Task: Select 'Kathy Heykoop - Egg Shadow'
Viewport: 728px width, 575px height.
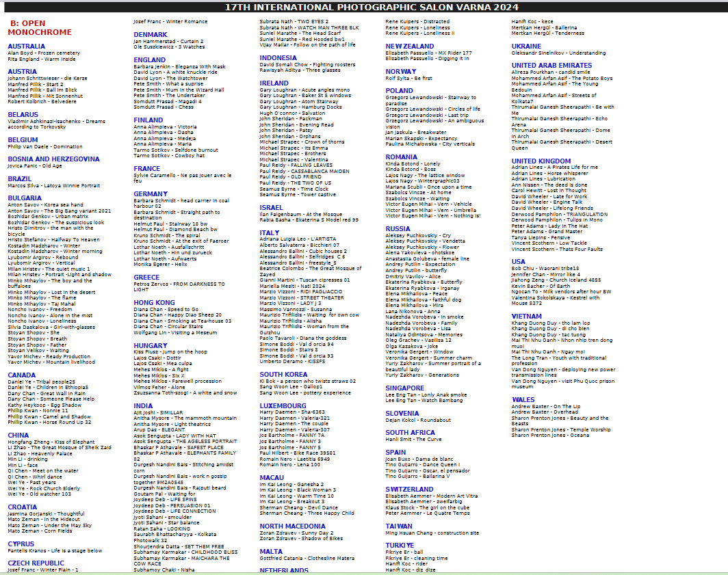Action: point(44,405)
